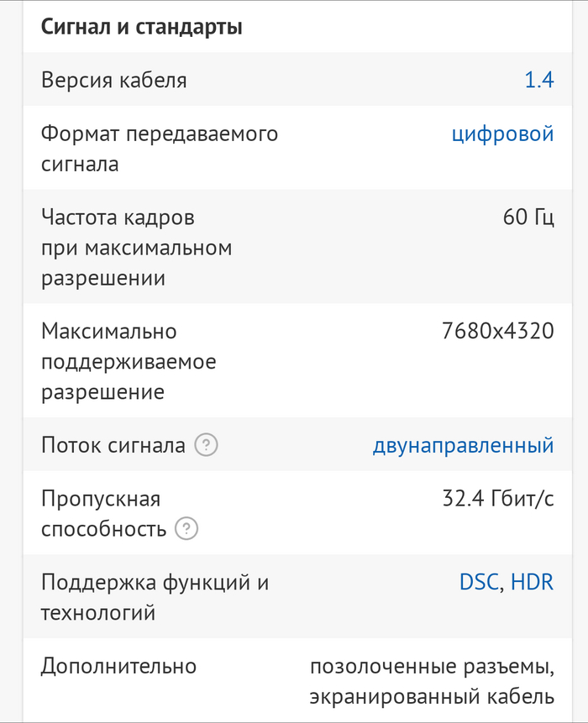Follow the 1.4 cable version link
The height and width of the screenshot is (723, 588).
(x=539, y=80)
